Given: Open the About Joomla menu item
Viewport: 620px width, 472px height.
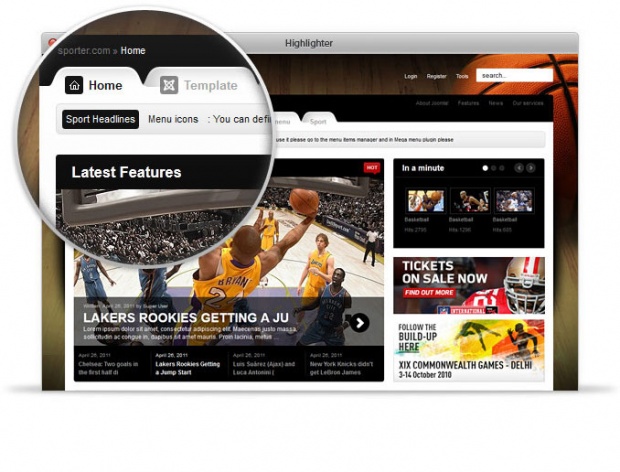Looking at the screenshot, I should pyautogui.click(x=432, y=103).
